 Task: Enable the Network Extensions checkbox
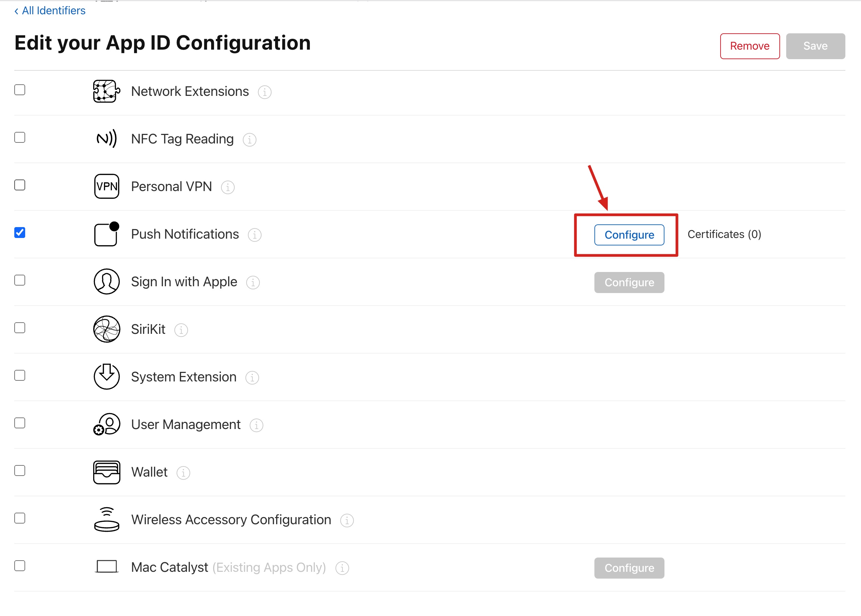coord(20,90)
